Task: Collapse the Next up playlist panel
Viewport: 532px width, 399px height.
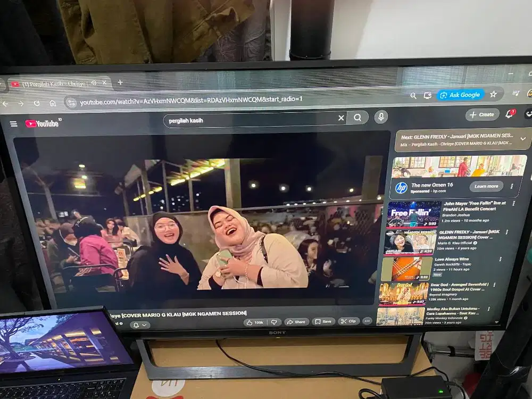Action: [x=523, y=139]
